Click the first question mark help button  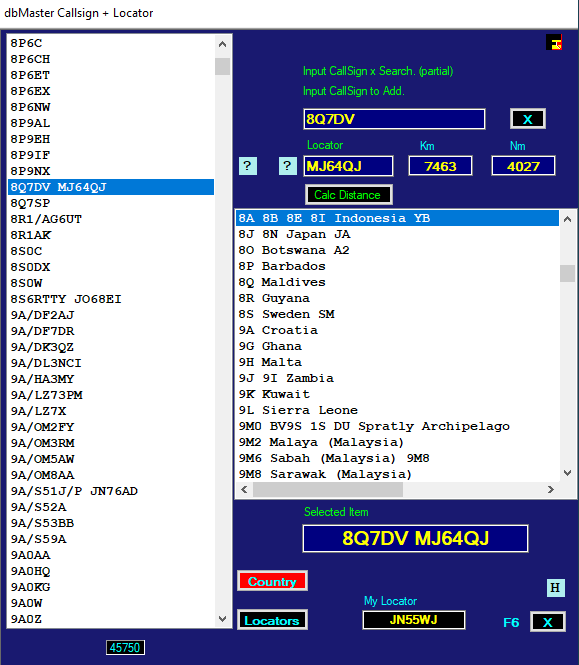pos(248,166)
